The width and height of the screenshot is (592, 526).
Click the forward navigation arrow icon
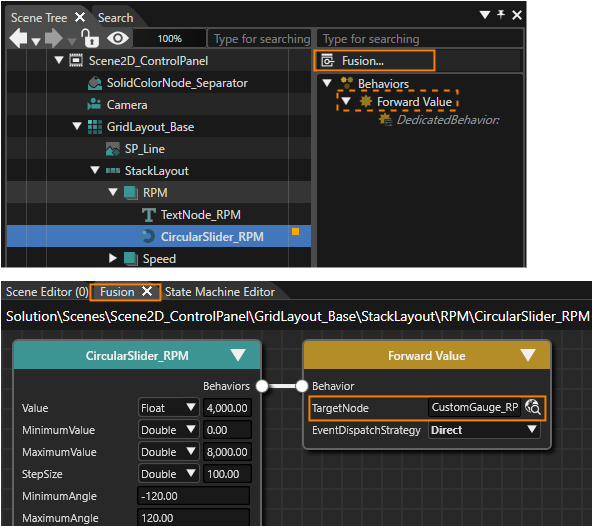(54, 39)
